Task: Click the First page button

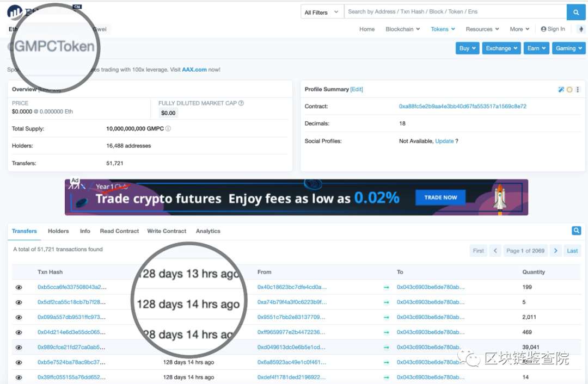Action: click(x=478, y=251)
